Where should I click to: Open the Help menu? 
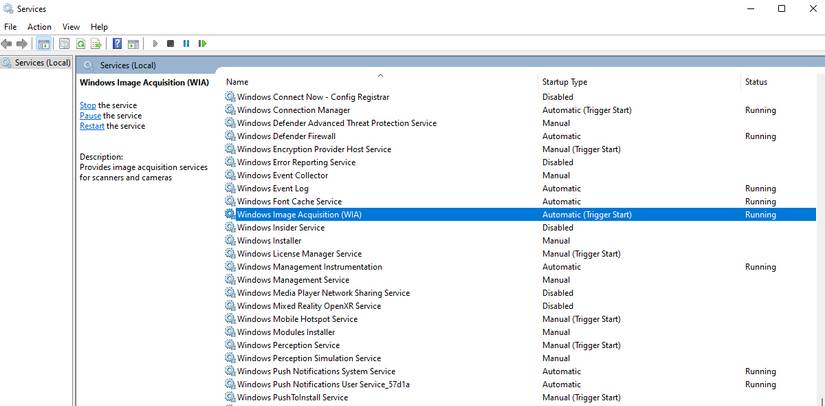[99, 27]
